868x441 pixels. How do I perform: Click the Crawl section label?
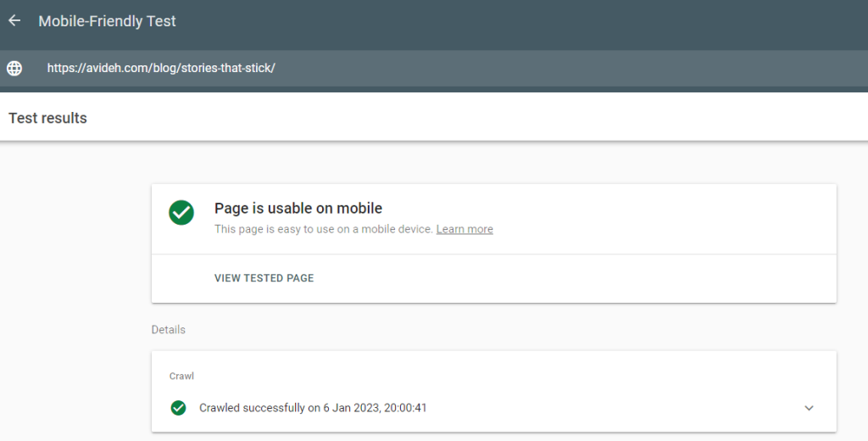[181, 377]
